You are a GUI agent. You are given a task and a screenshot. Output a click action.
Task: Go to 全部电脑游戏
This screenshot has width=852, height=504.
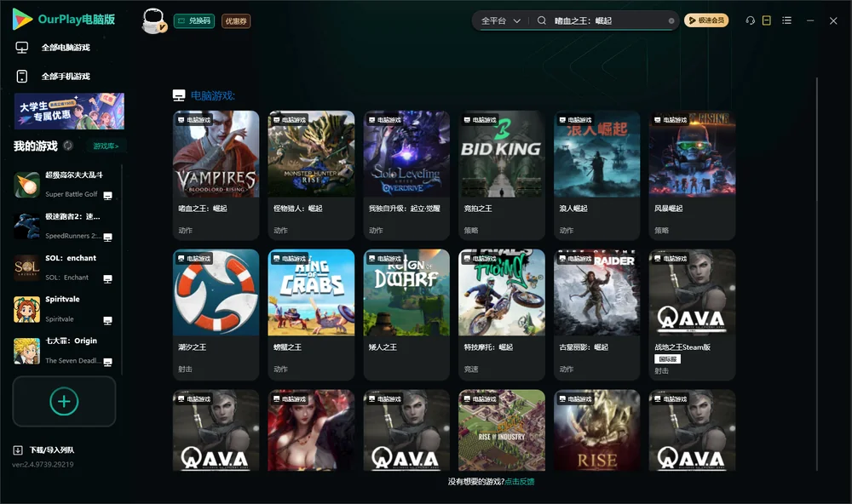[x=53, y=48]
